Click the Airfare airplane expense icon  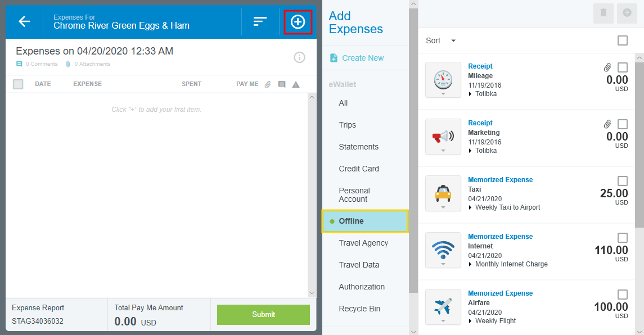coord(443,307)
